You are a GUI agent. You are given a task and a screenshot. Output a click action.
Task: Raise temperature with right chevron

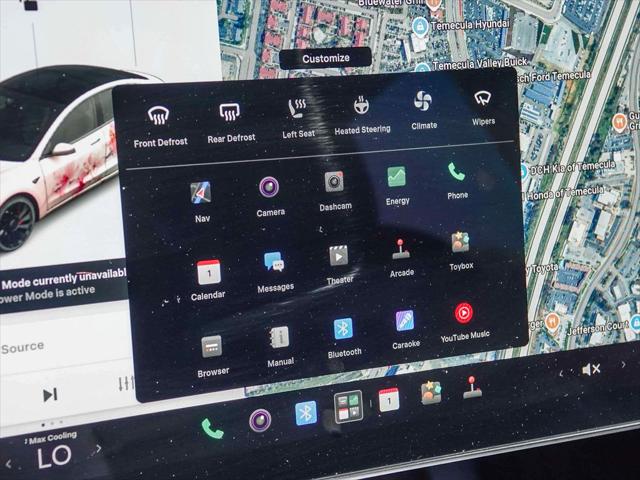(x=98, y=449)
